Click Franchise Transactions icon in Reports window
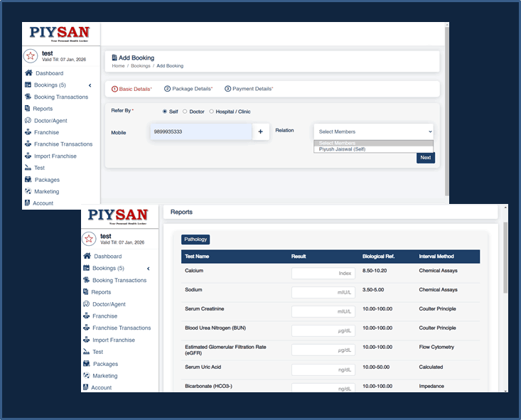Viewport: 521px width, 420px height. (87, 328)
